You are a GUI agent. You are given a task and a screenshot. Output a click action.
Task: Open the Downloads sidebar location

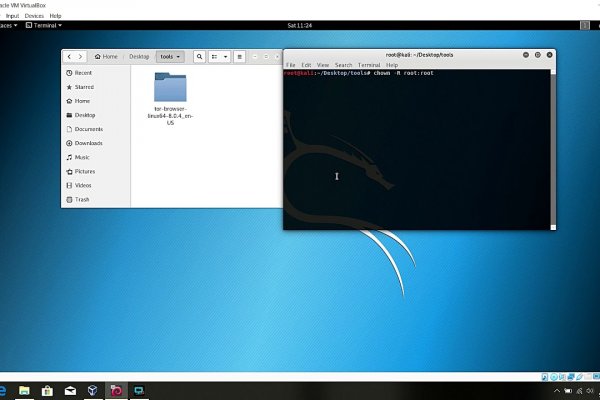[88, 143]
